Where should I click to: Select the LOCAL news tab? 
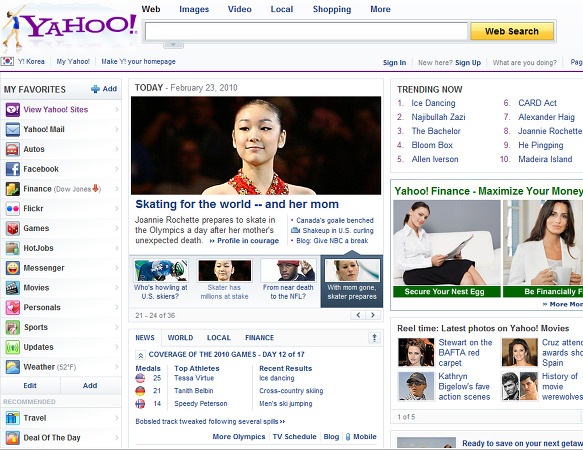pos(219,338)
